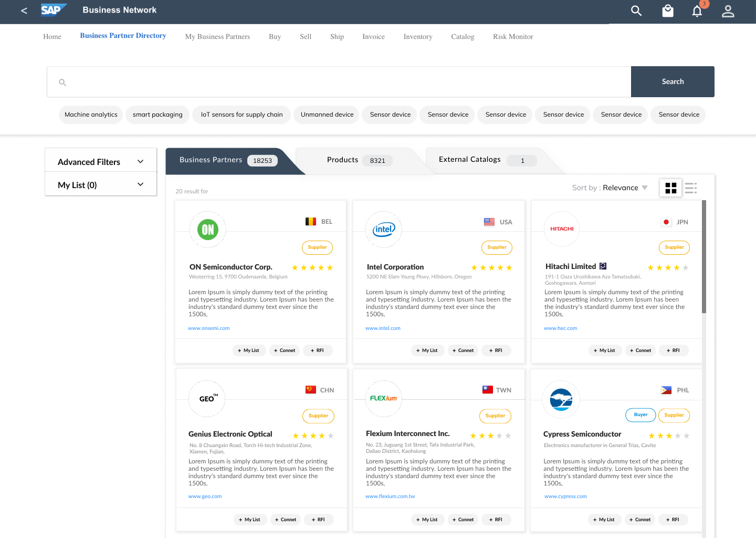
Task: Open Sell menu item
Action: (306, 37)
